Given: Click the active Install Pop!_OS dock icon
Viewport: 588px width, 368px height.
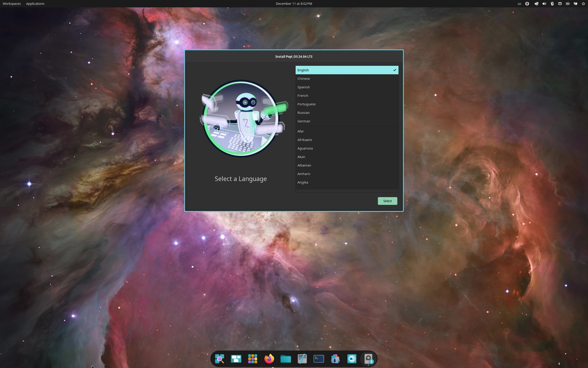Looking at the screenshot, I should [x=369, y=358].
